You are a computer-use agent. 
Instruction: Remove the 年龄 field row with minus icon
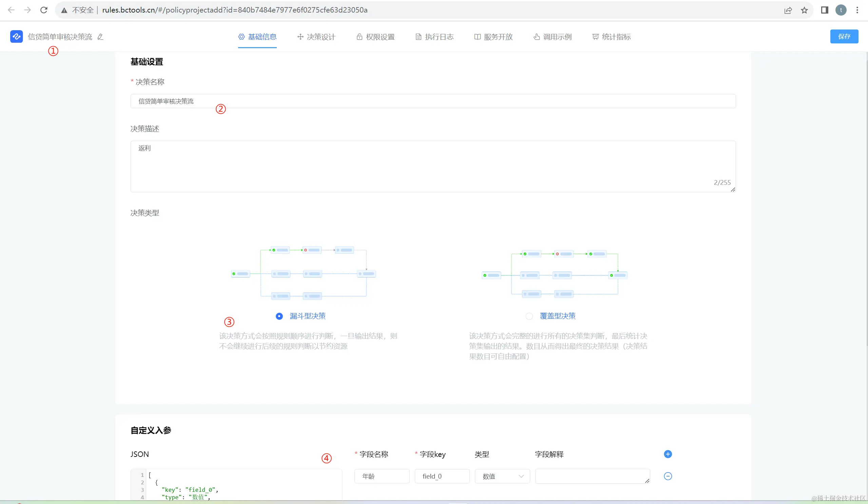pyautogui.click(x=668, y=476)
